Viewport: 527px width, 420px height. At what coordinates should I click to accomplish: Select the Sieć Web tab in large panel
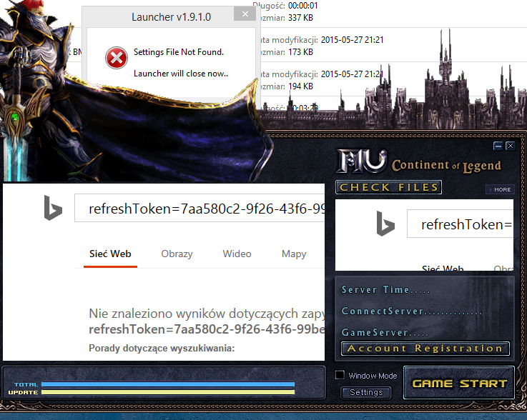pos(110,254)
